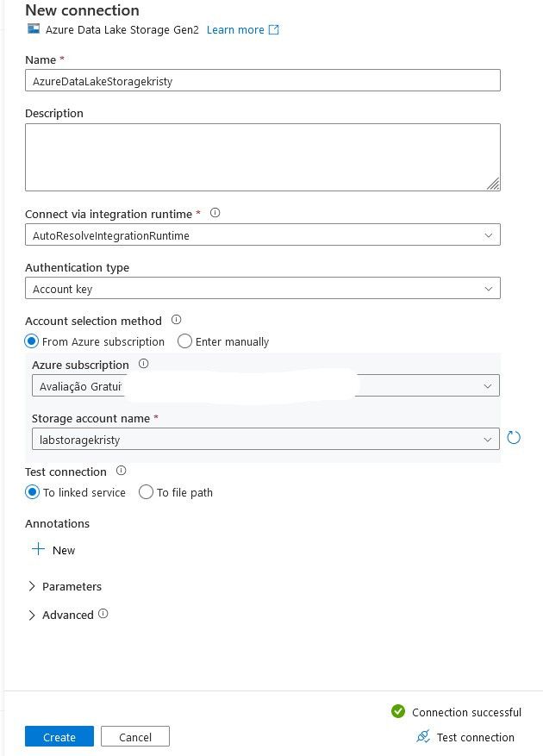Click the integration runtime info icon

(215, 213)
